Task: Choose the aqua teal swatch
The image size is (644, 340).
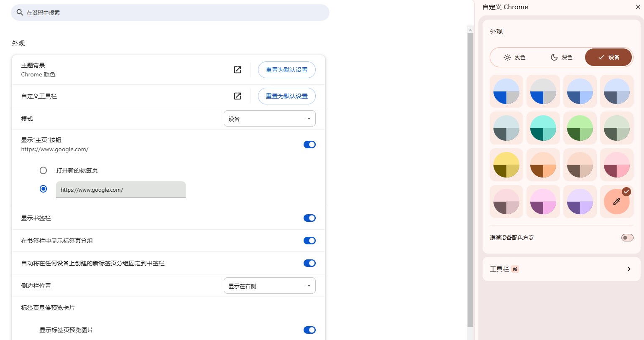Action: (x=543, y=128)
